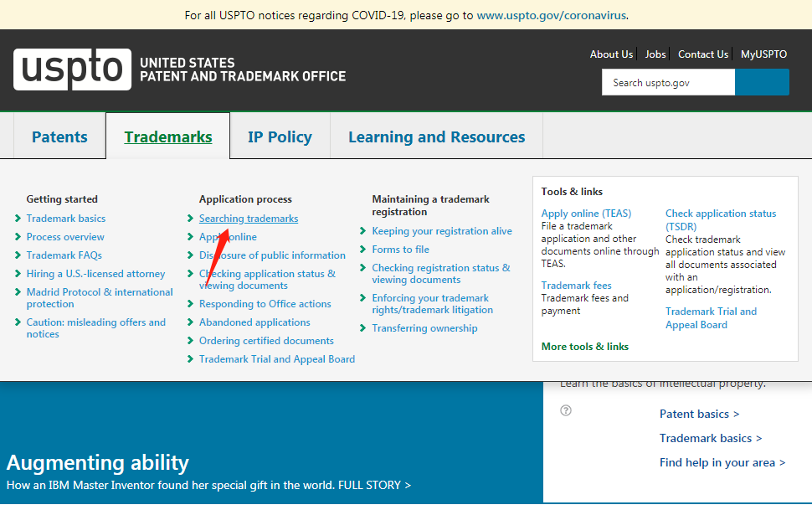
Task: Open the Searching trademarks link
Action: (249, 219)
